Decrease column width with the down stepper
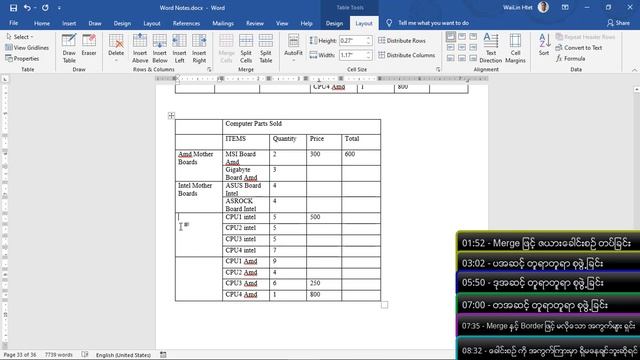 (x=369, y=57)
